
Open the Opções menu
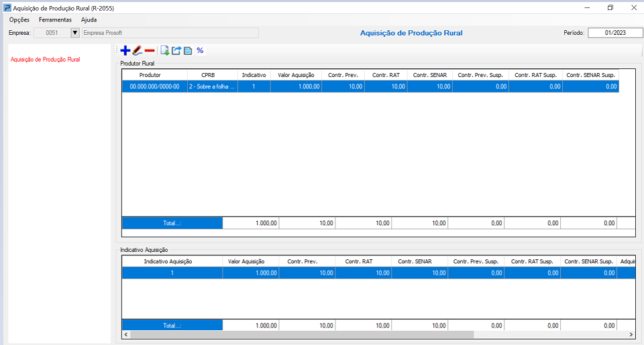[x=19, y=20]
